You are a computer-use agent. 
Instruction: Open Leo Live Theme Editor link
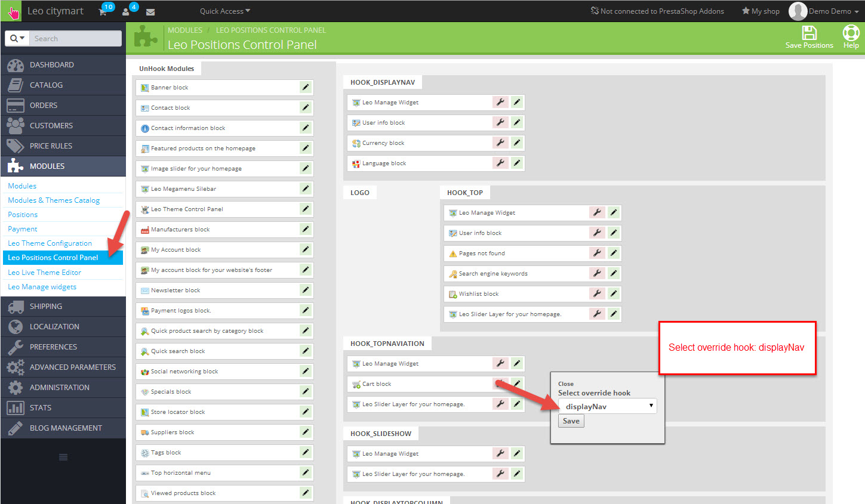tap(44, 273)
